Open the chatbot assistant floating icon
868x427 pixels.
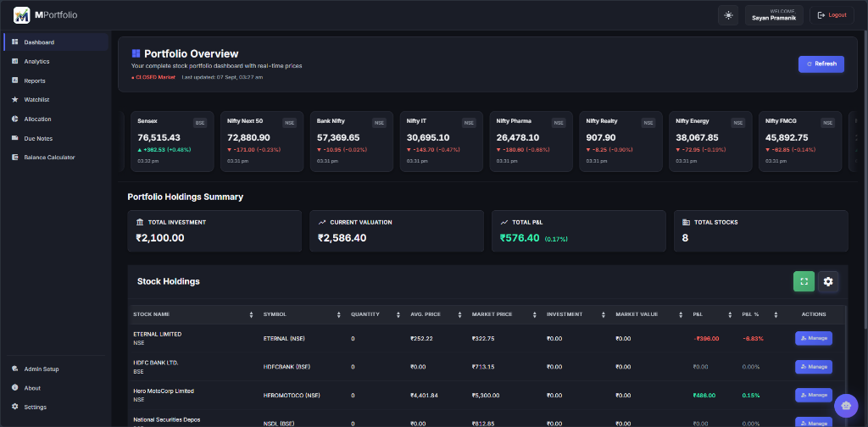click(846, 406)
